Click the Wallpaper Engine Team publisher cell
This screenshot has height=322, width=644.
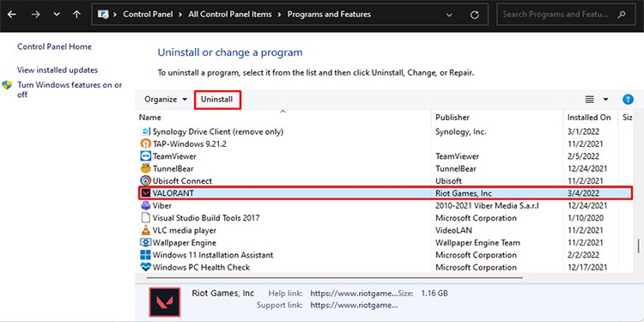tap(477, 243)
